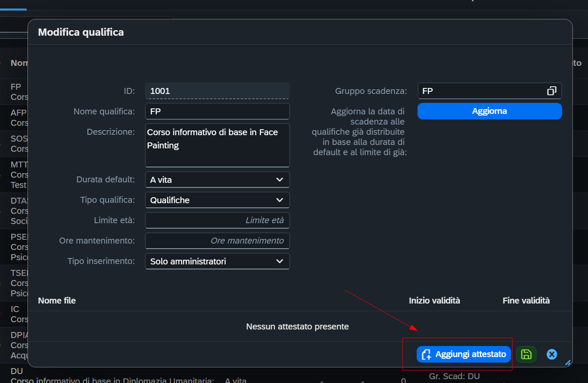Select the SOS row in background table

click(14, 144)
